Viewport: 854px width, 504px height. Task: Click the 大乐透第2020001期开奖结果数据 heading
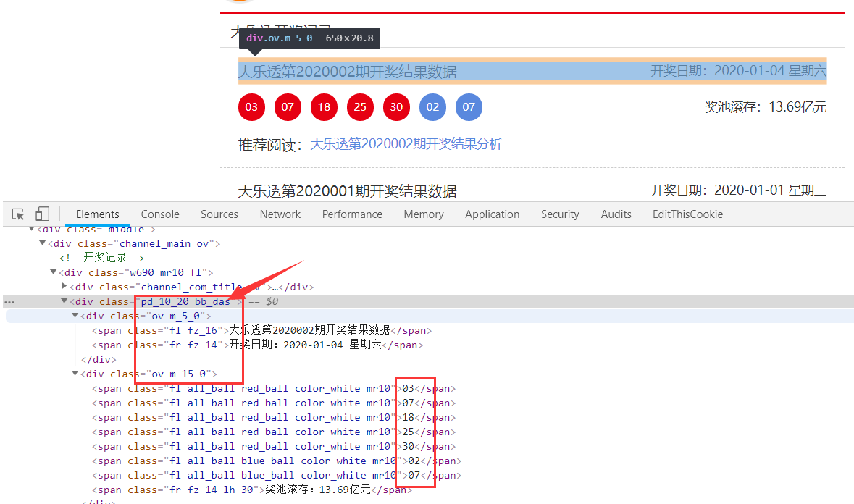click(x=348, y=192)
